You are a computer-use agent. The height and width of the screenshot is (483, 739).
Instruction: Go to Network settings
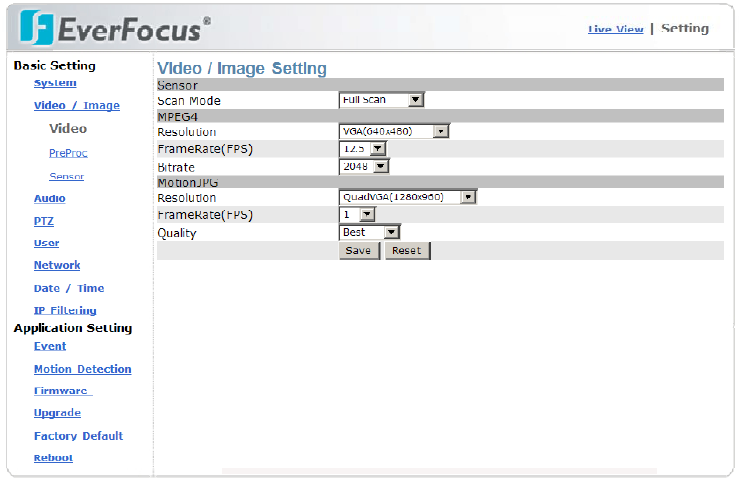click(57, 265)
